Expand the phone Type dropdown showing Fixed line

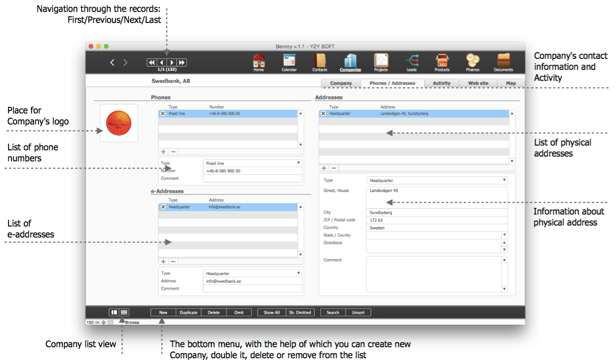point(299,163)
